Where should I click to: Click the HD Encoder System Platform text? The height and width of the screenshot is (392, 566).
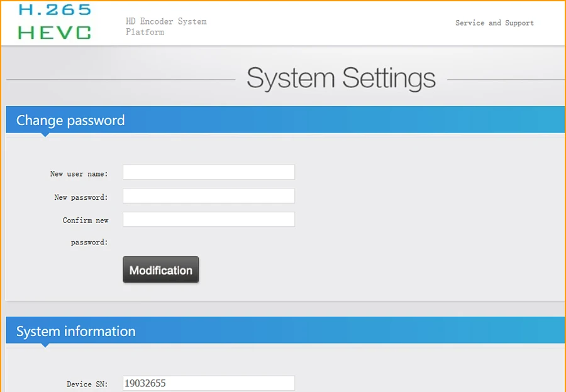pyautogui.click(x=166, y=26)
